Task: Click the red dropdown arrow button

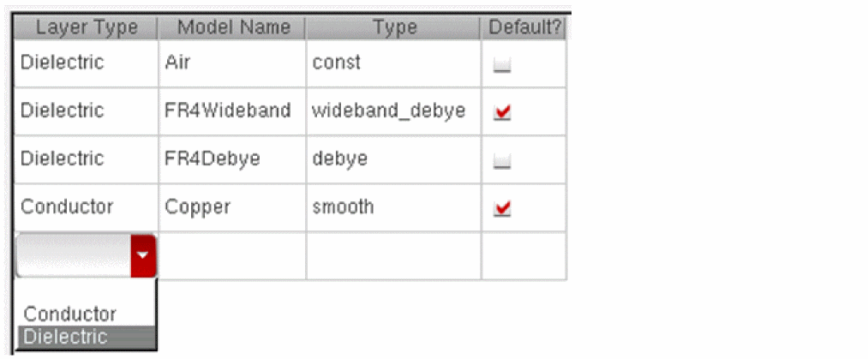Action: pyautogui.click(x=143, y=255)
